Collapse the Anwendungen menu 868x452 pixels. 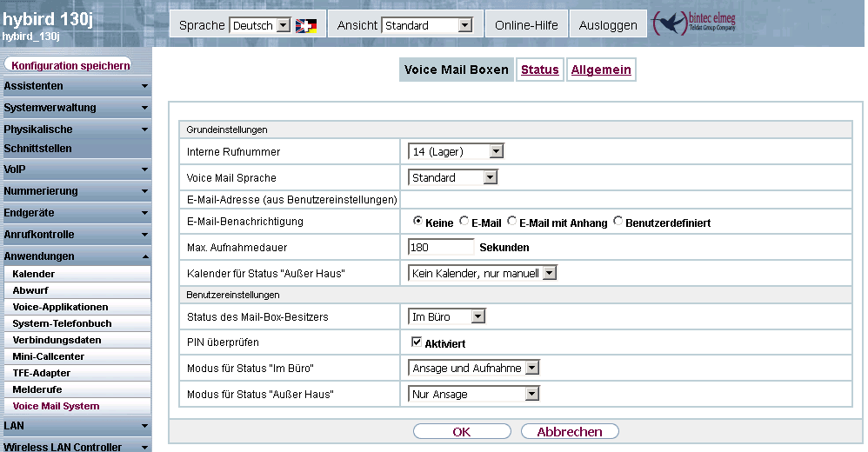76,256
